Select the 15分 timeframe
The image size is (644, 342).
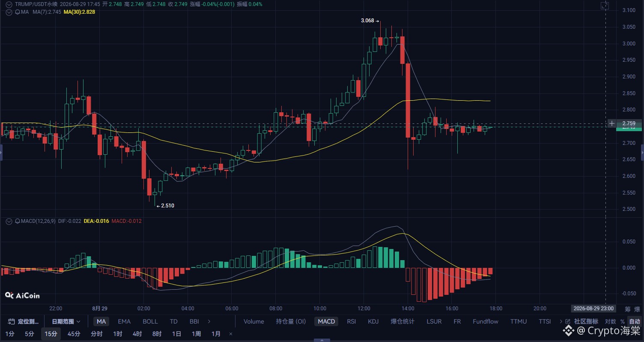51,334
